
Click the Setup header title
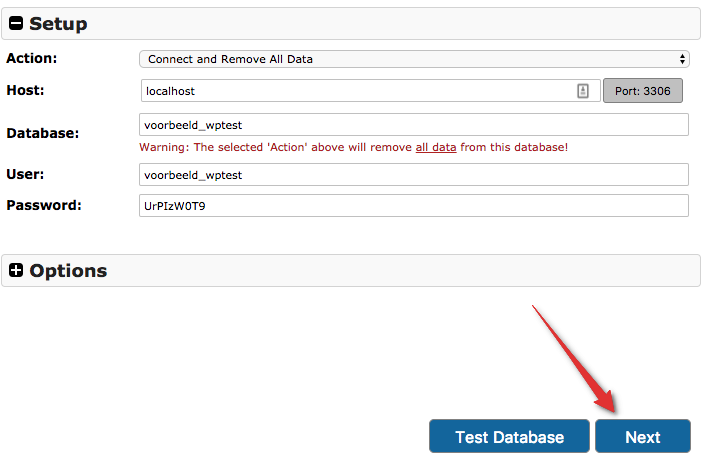58,24
